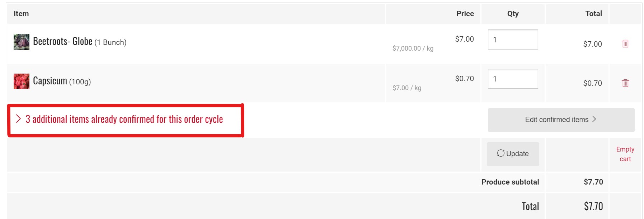This screenshot has height=219, width=644.
Task: Click the Empty cart link
Action: [625, 154]
